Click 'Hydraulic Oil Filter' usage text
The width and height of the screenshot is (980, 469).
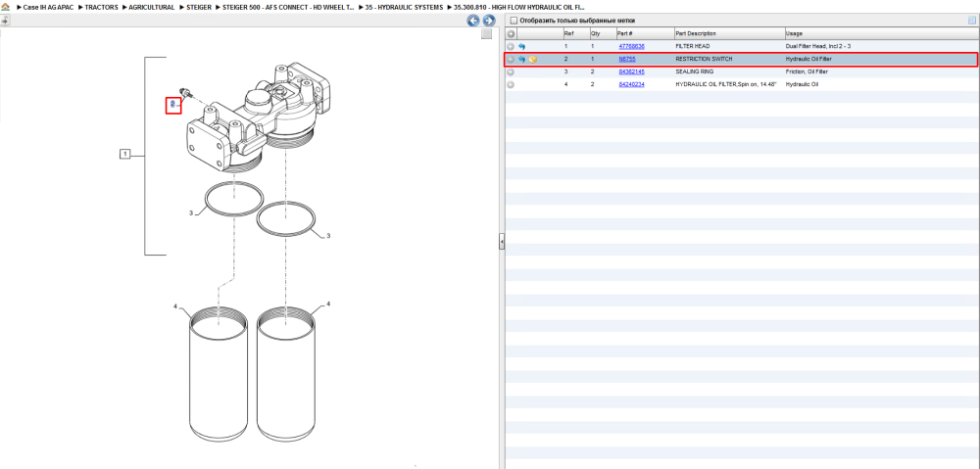808,60
